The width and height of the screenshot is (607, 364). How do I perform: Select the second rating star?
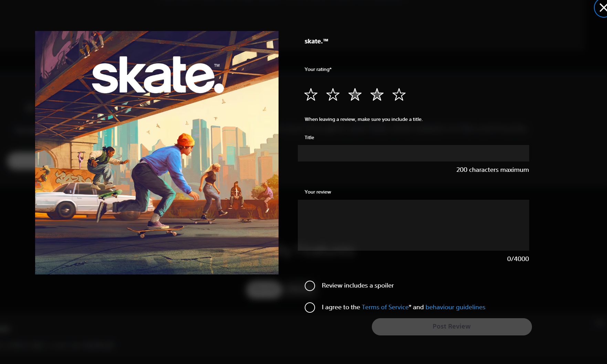point(333,95)
